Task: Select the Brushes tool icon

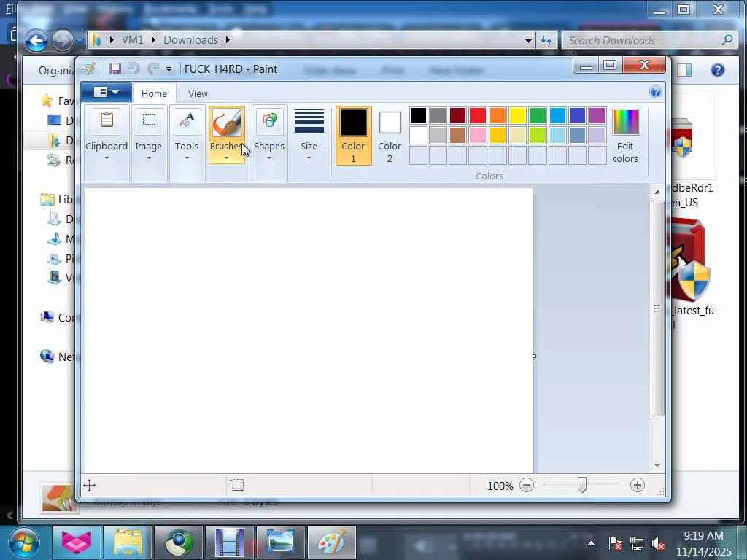Action: point(226,122)
